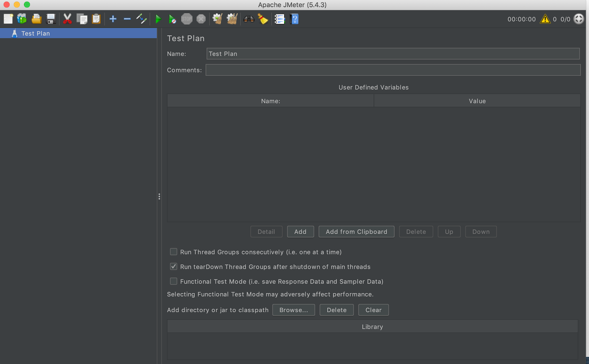Click the Detail button
Viewport: 589px width, 364px height.
[266, 232]
